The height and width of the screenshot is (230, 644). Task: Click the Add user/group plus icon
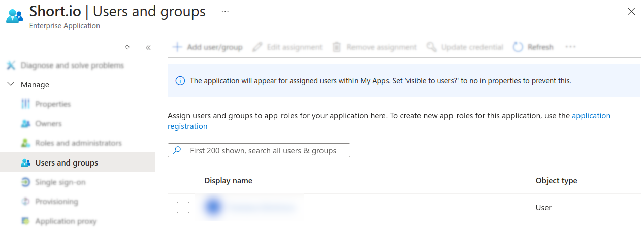click(177, 47)
